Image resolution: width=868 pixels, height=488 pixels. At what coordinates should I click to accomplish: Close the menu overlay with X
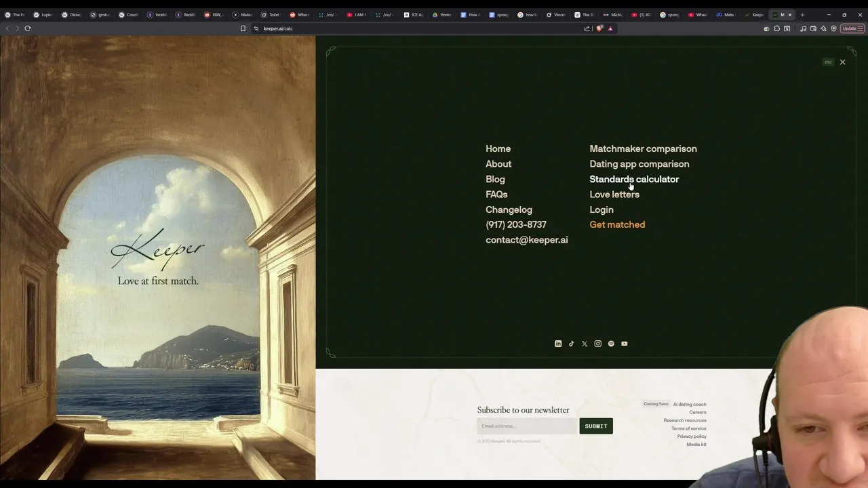(842, 62)
